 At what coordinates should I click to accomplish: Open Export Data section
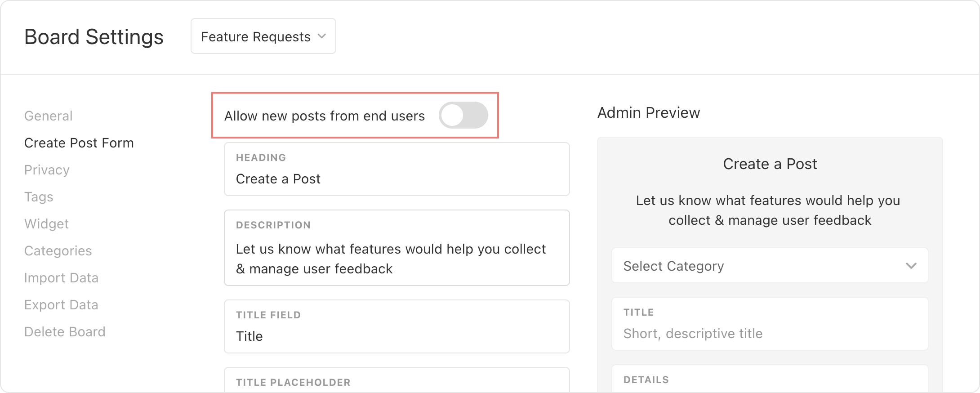point(61,305)
